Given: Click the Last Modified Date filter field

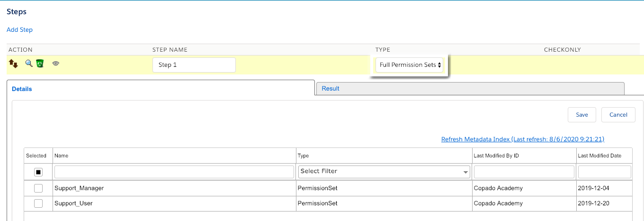Looking at the screenshot, I should (x=605, y=172).
